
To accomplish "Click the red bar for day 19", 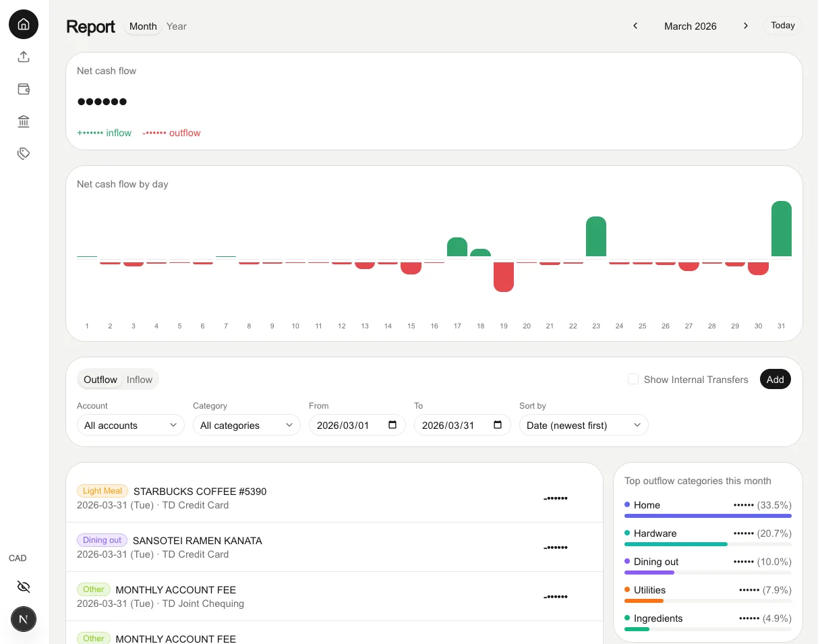I will [x=504, y=276].
